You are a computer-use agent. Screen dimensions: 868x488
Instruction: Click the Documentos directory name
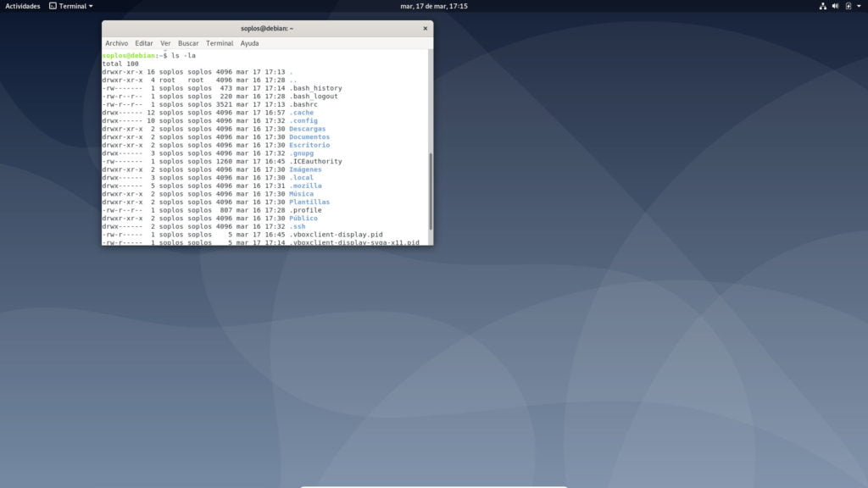[x=309, y=136]
